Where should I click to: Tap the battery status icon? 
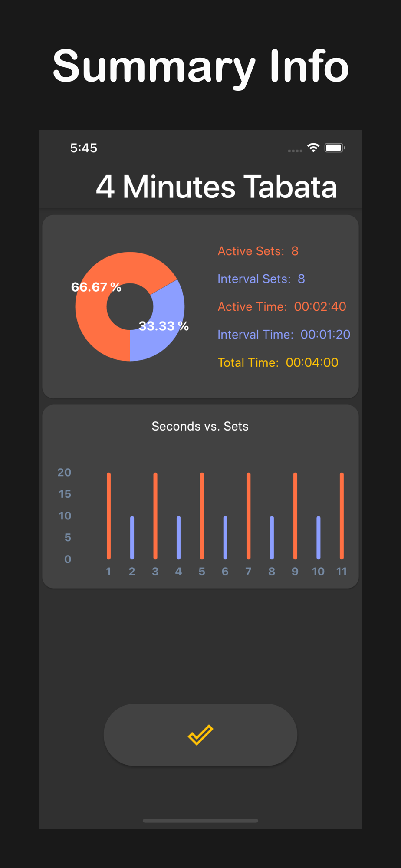point(334,148)
